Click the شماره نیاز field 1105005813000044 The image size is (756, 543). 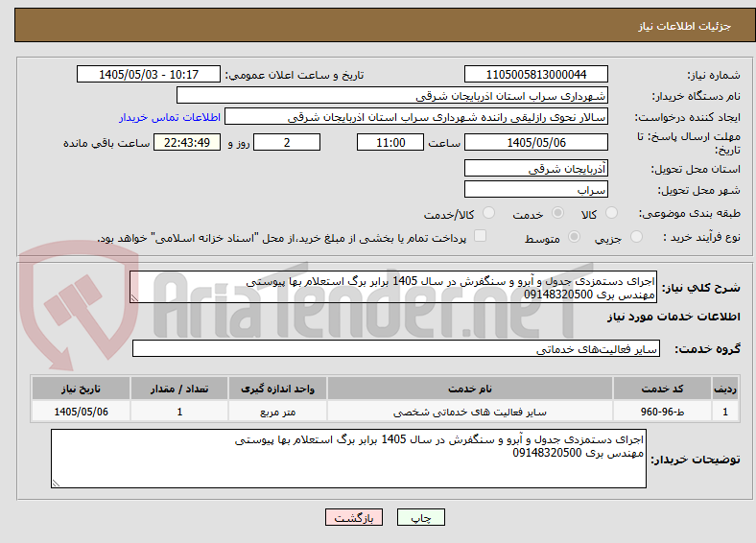536,74
